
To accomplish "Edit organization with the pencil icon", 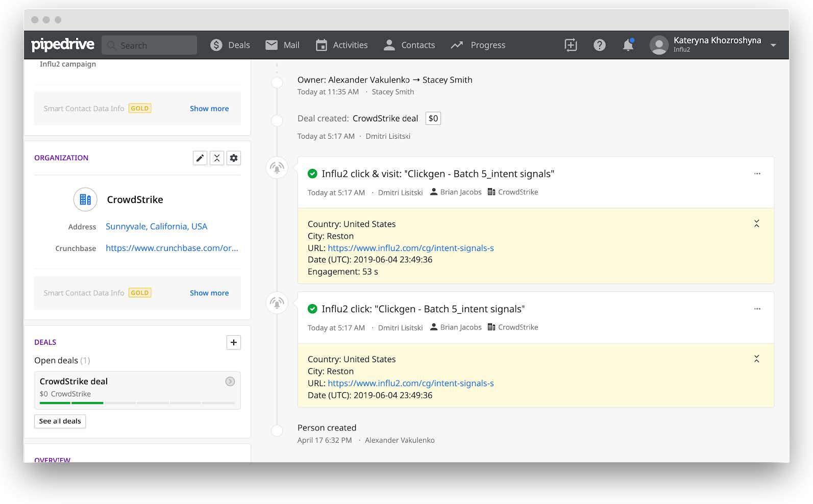I will click(x=200, y=158).
